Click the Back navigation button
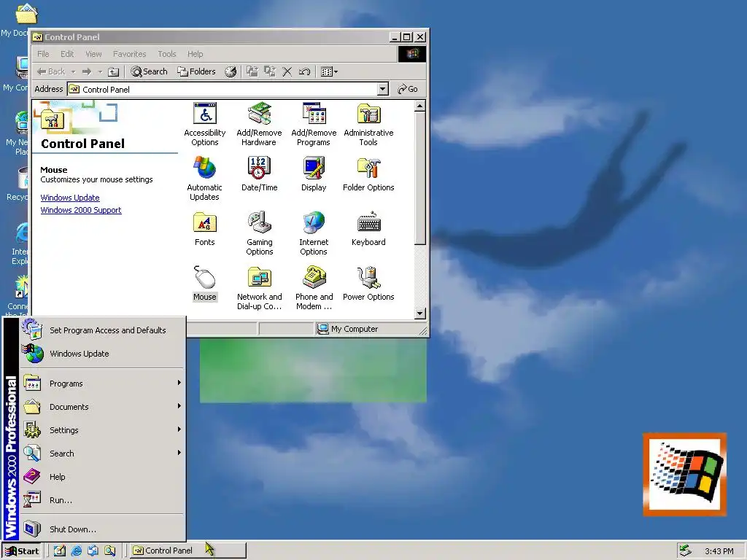Image resolution: width=747 pixels, height=560 pixels. pos(52,72)
